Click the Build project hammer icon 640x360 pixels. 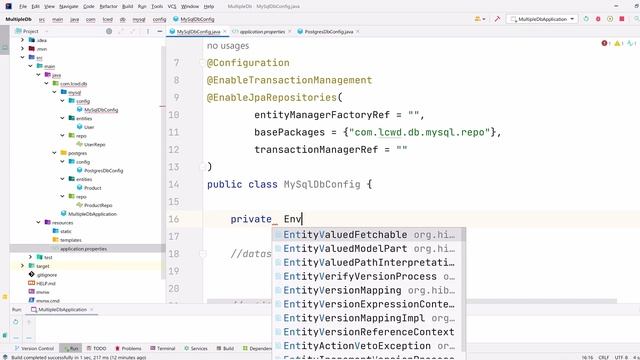[x=497, y=19]
